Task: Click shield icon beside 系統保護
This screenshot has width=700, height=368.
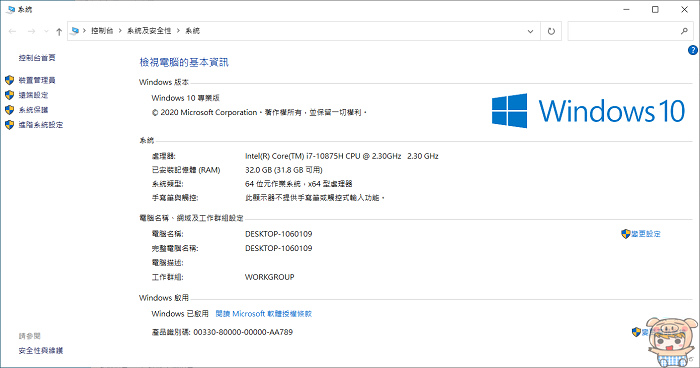Action: pyautogui.click(x=9, y=110)
